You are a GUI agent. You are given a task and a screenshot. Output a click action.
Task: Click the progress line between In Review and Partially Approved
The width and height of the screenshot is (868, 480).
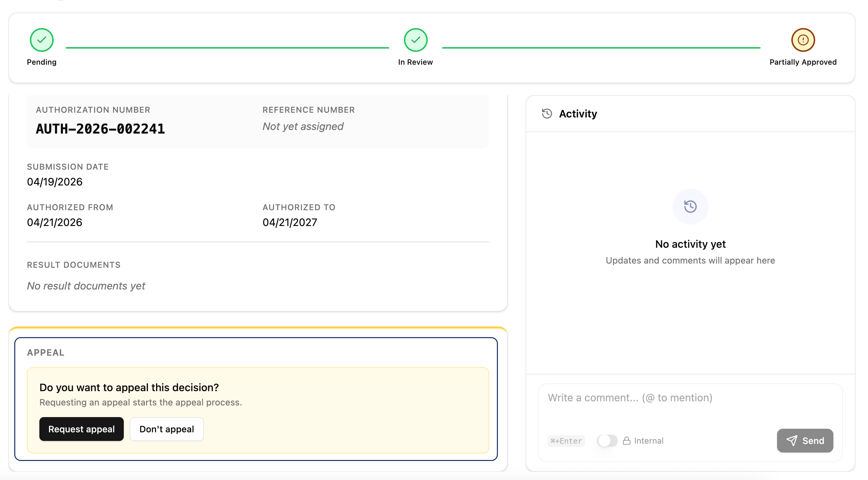point(601,48)
